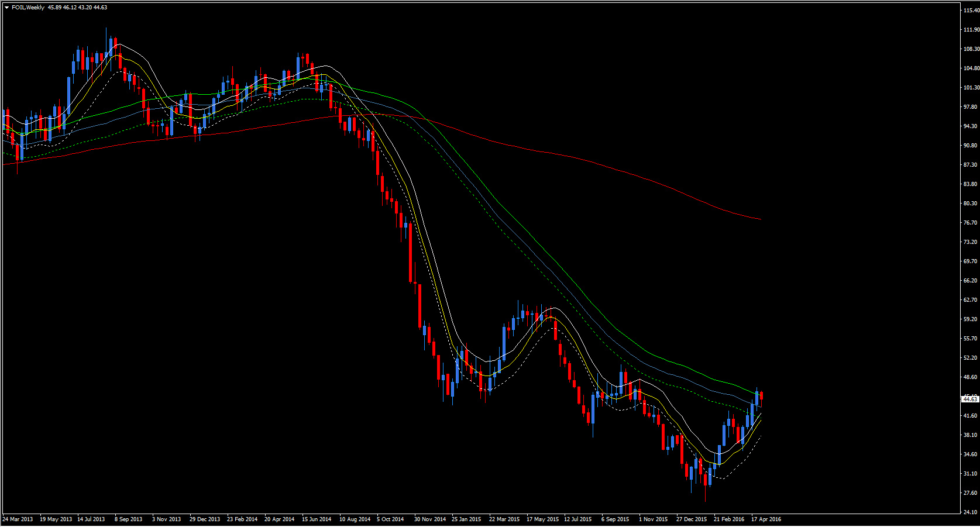Click the 30 Nov 2014 date label
Screen dimensions: 980x527
[x=430, y=519]
